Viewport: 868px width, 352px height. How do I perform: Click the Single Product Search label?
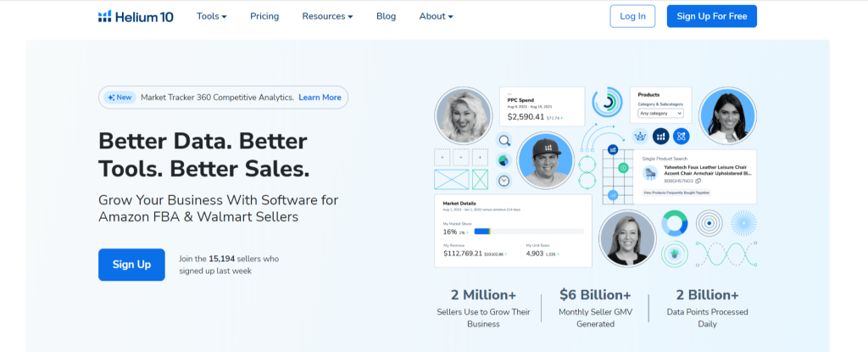click(x=663, y=158)
